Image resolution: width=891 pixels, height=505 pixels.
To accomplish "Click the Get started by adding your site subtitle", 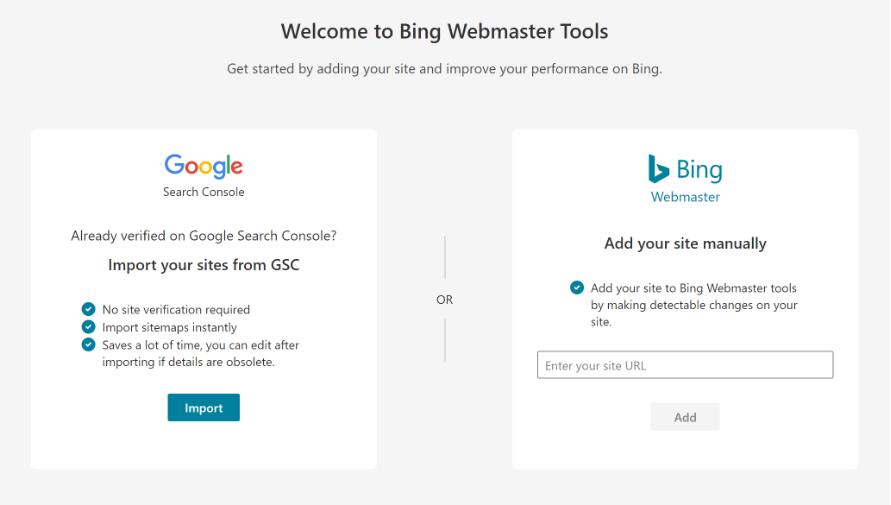I will point(444,69).
